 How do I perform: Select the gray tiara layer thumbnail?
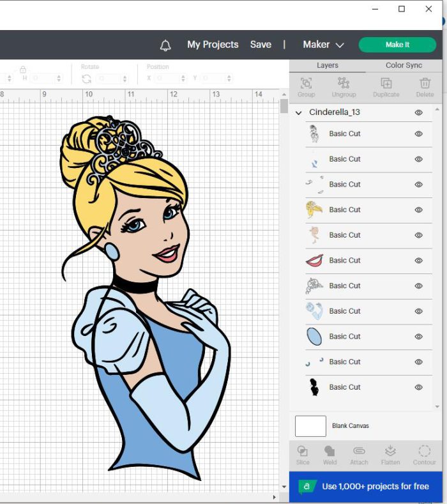314,286
